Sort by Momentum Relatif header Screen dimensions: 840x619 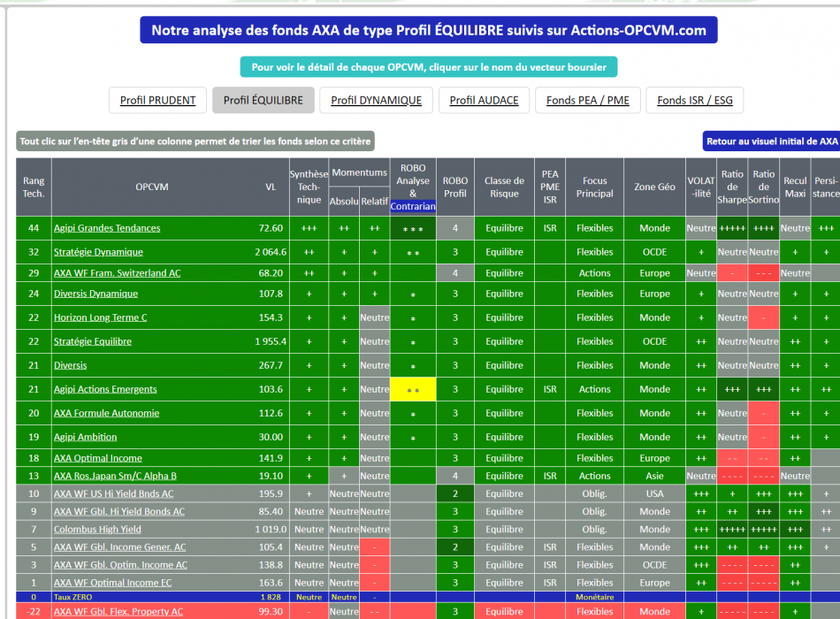click(x=375, y=202)
